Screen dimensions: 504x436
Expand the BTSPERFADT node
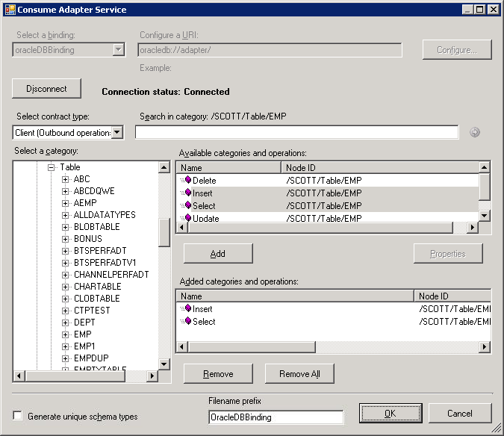[65, 251]
